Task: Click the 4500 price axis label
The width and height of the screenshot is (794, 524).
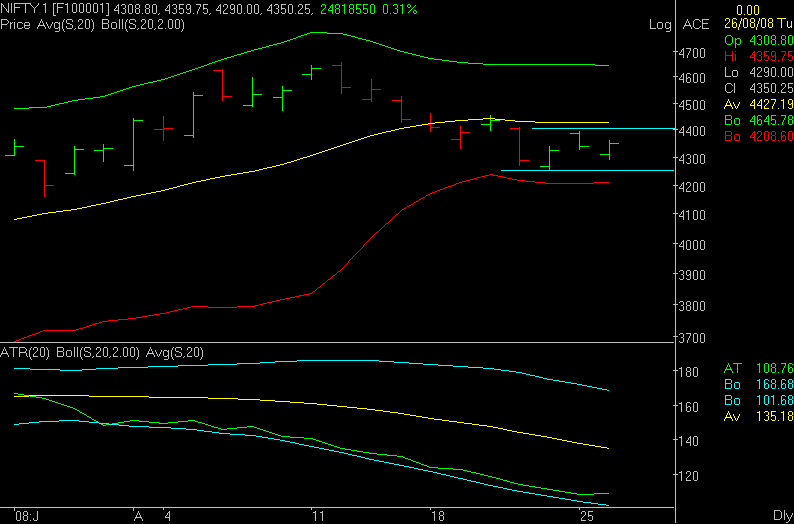Action: coord(693,105)
